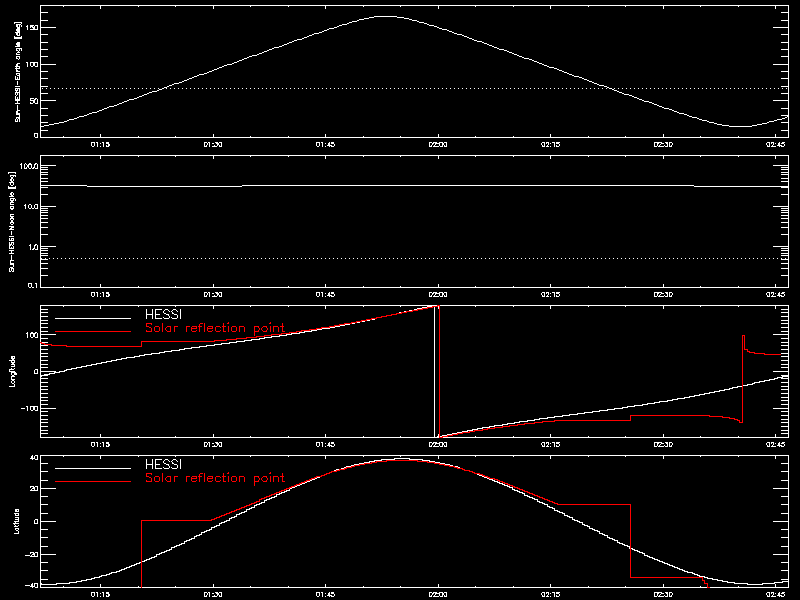Click 02:45 time label under Sun-HESSI-Earth plot
The height and width of the screenshot is (600, 800).
776,145
